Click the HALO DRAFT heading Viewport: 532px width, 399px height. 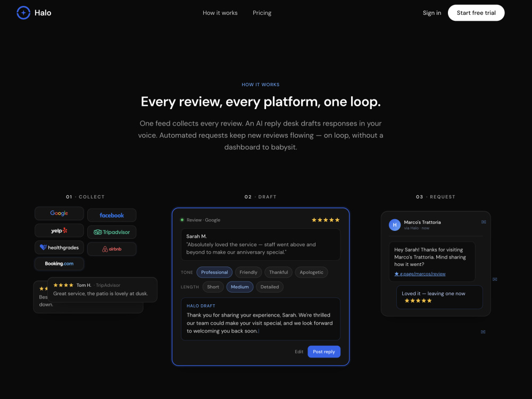coord(201,306)
